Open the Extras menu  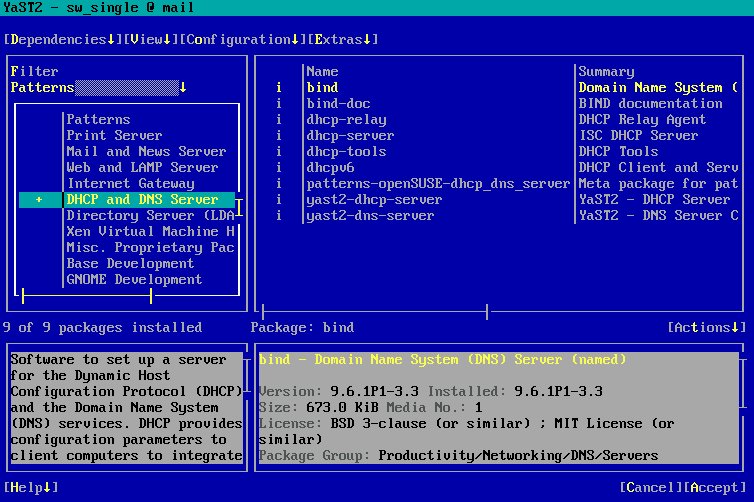pyautogui.click(x=343, y=39)
